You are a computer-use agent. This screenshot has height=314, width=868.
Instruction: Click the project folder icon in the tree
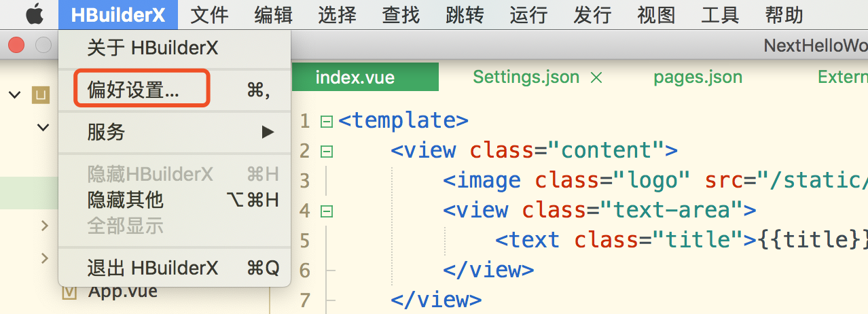[40, 94]
